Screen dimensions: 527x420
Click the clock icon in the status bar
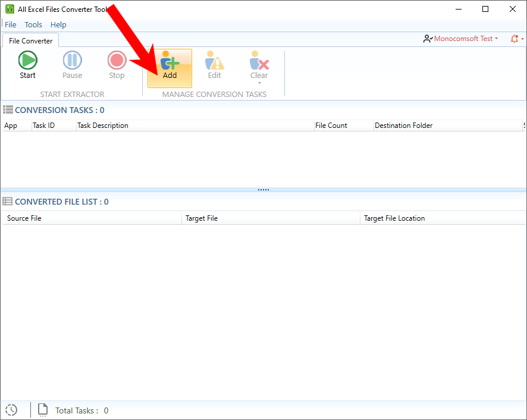tap(11, 410)
